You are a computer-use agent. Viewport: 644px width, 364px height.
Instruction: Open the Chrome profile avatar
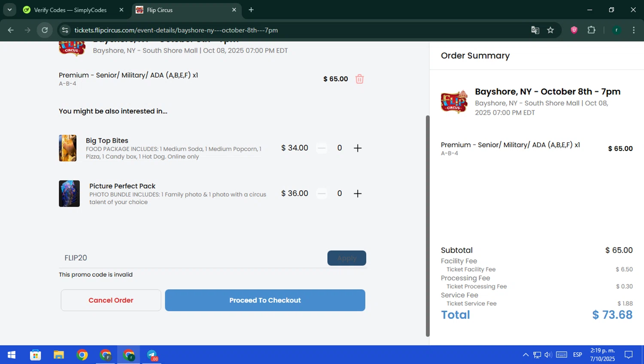coord(617,30)
